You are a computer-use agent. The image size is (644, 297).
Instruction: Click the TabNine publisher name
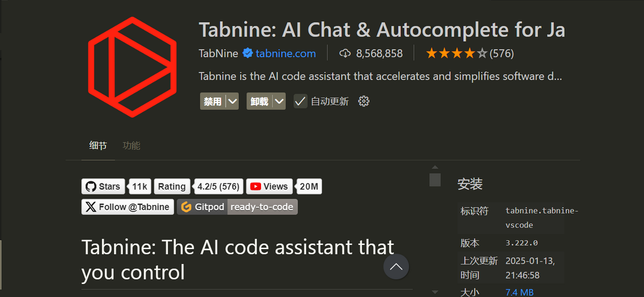point(218,53)
